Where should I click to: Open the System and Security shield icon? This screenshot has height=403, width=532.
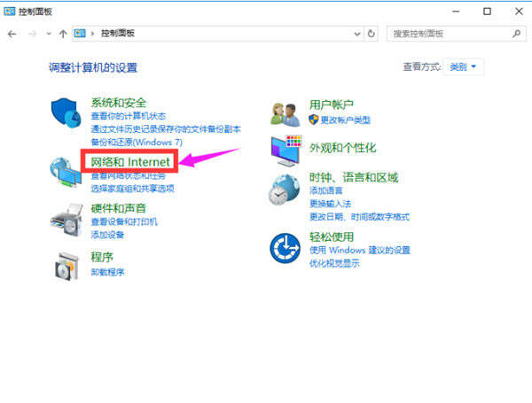coord(66,112)
